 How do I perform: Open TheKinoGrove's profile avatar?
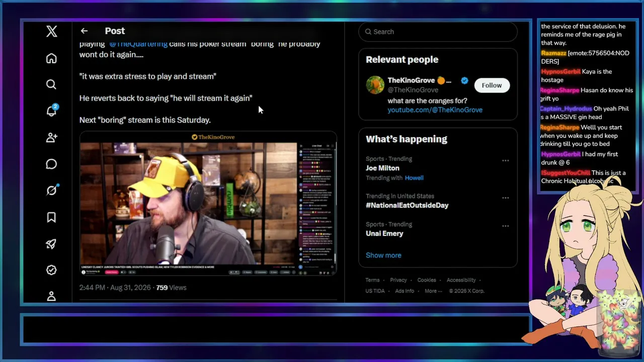[x=375, y=85]
